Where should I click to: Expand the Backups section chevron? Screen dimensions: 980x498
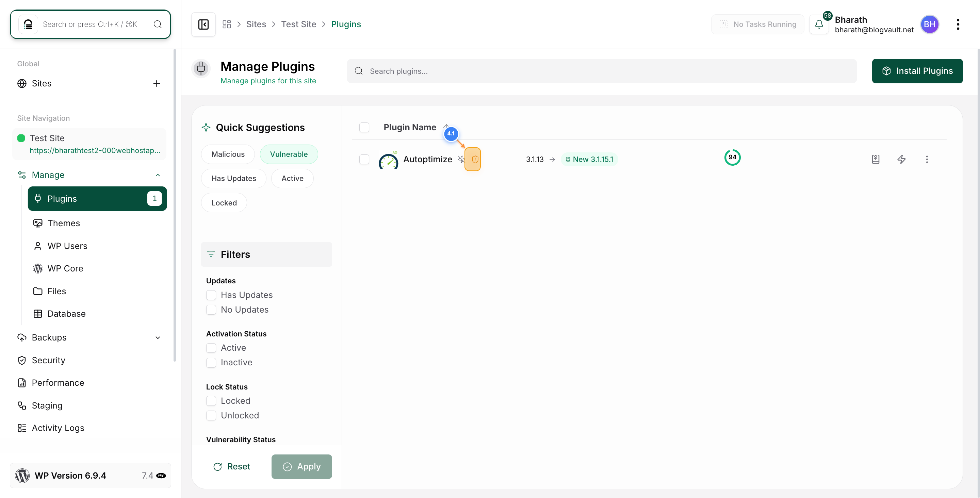coord(158,338)
